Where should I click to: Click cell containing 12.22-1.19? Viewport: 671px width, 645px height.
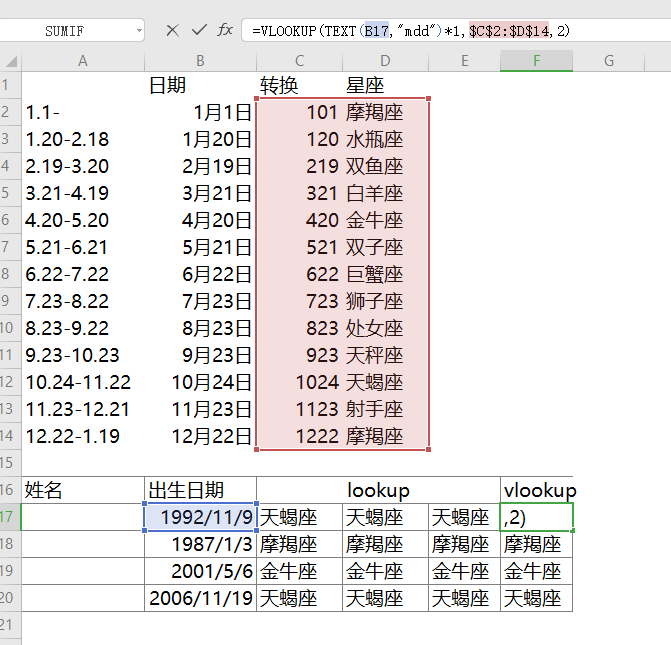[83, 436]
